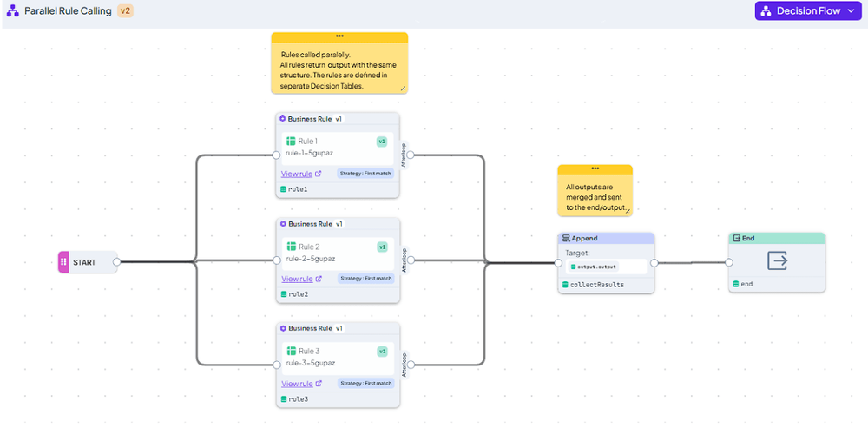Image resolution: width=868 pixels, height=428 pixels.
Task: Click the Rule 1 decision table icon
Action: (x=291, y=142)
